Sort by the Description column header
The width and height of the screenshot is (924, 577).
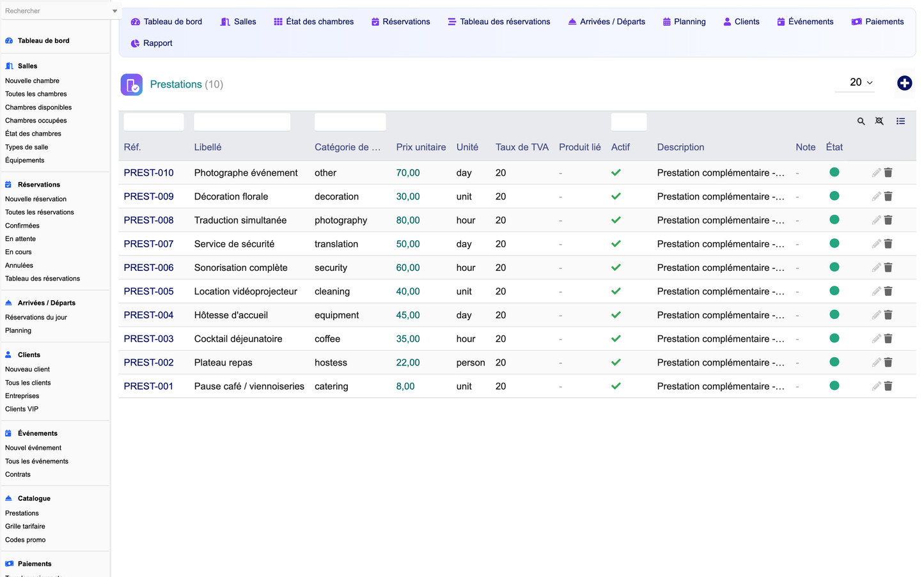coord(680,147)
